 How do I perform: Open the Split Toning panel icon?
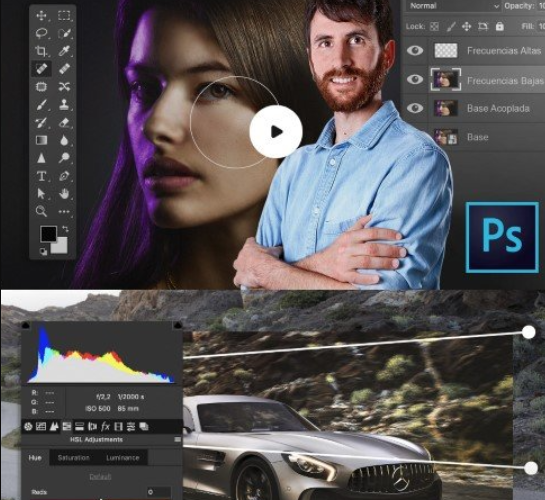click(x=80, y=426)
